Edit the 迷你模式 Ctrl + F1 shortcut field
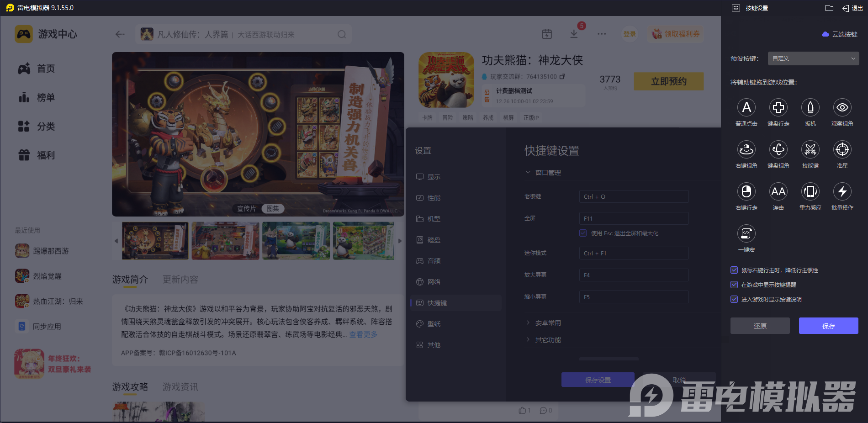868x423 pixels. (634, 253)
